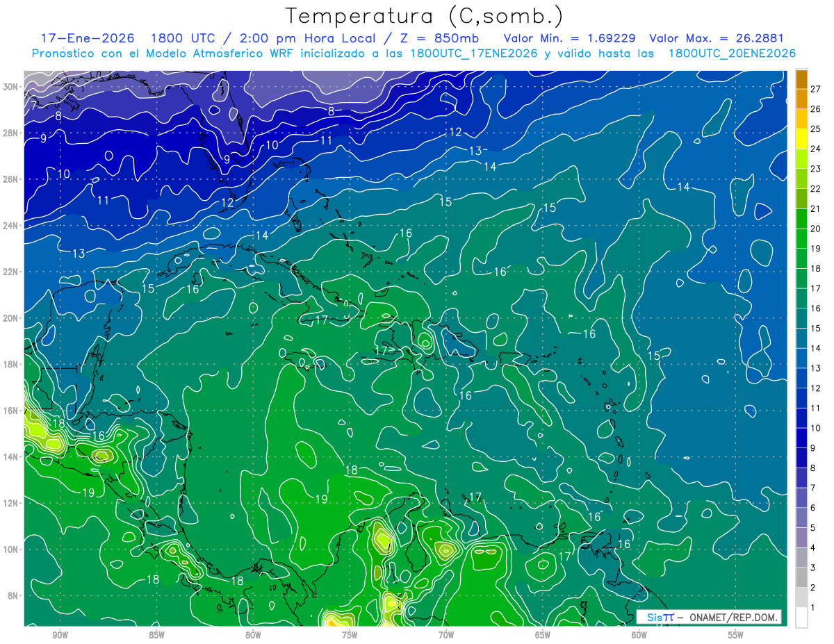This screenshot has width=834, height=644.
Task: Click the white bottom swatch below 1
Action: 801,618
